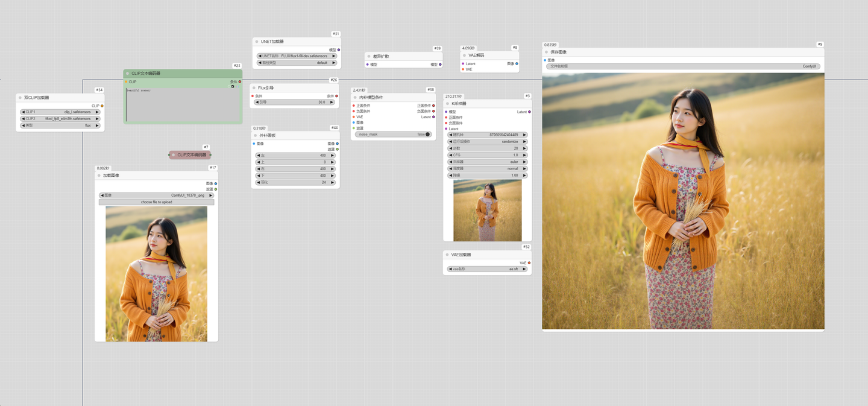Click the 遮罩 output port on 加载图像
The image size is (868, 406).
click(x=216, y=189)
